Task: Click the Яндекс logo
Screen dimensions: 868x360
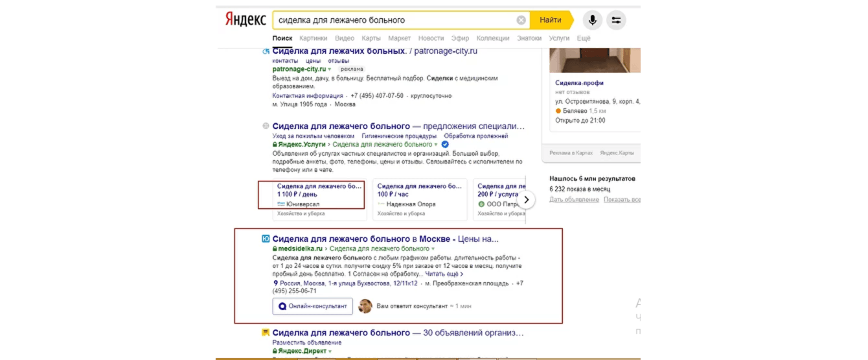Action: (x=246, y=19)
